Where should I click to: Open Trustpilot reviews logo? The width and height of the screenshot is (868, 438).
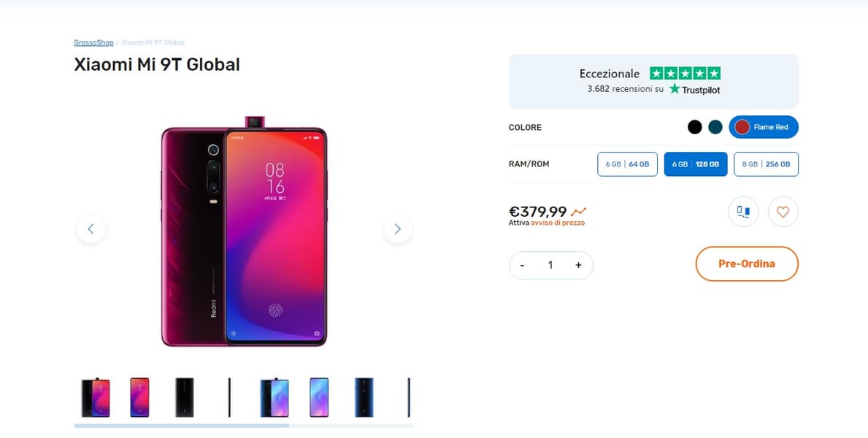coord(694,89)
